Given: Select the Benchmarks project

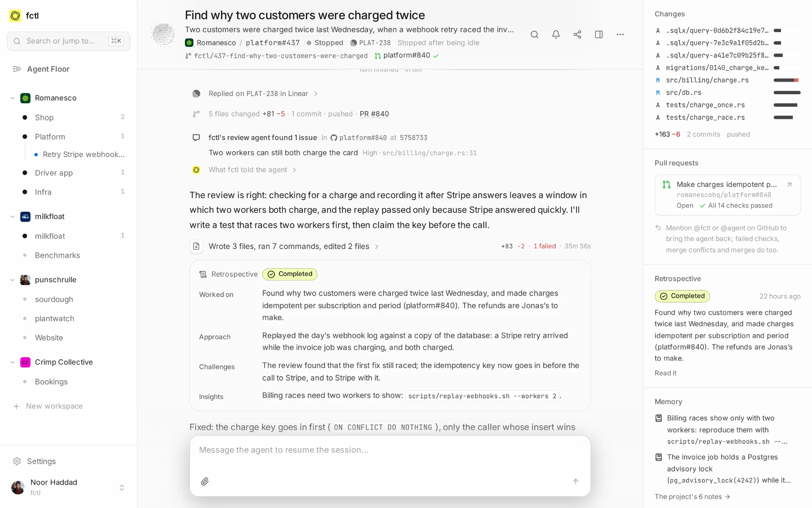Looking at the screenshot, I should pos(68,255).
